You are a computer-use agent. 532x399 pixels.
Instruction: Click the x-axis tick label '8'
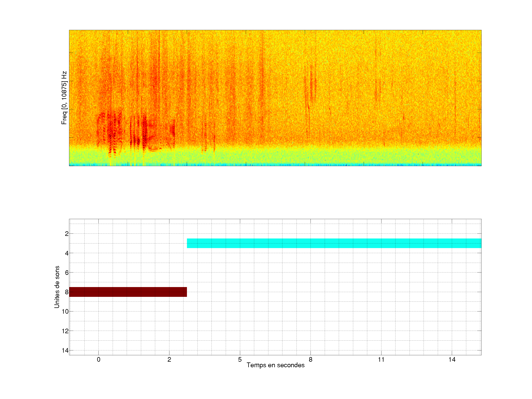(311, 359)
